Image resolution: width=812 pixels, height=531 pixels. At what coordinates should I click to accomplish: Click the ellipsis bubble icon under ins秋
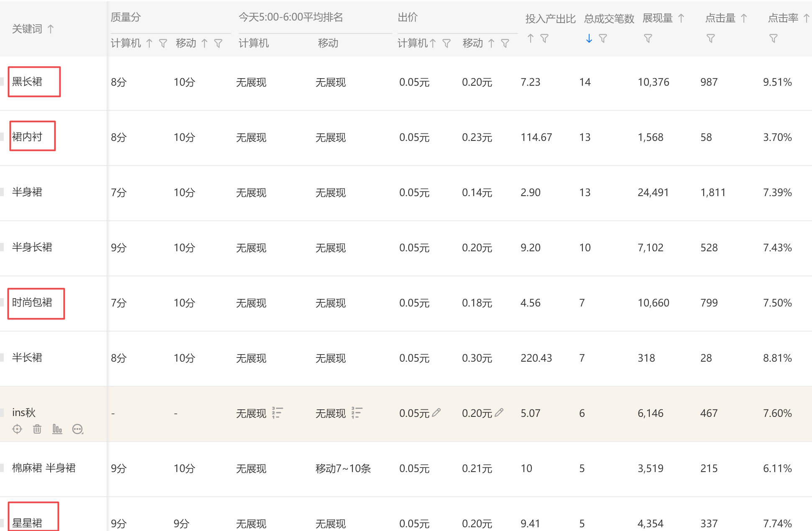(x=78, y=429)
